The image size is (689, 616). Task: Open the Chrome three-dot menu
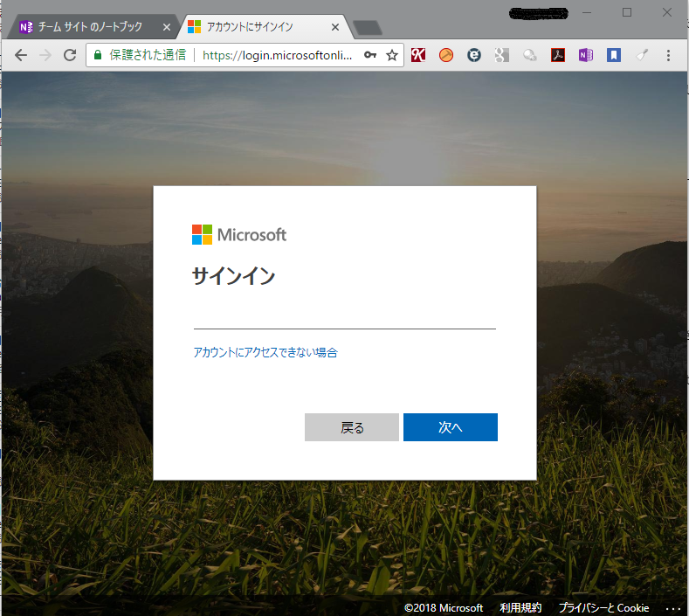pyautogui.click(x=668, y=55)
